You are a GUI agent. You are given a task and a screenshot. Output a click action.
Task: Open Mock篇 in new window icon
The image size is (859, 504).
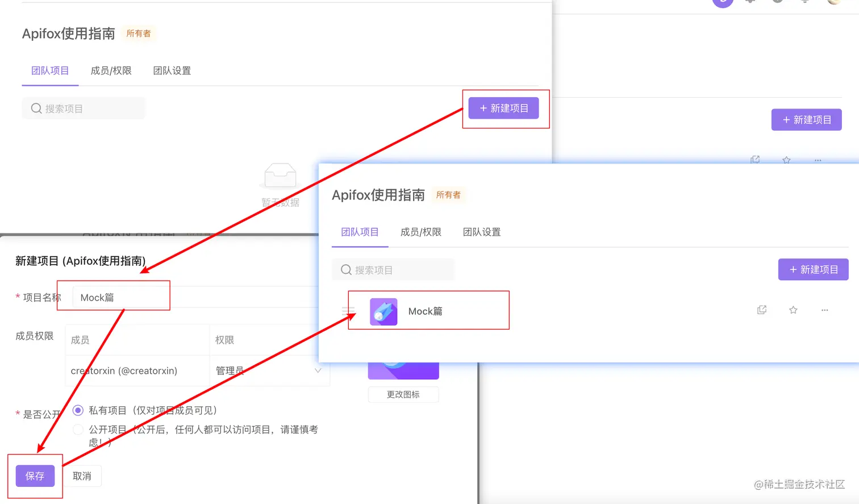click(x=762, y=310)
